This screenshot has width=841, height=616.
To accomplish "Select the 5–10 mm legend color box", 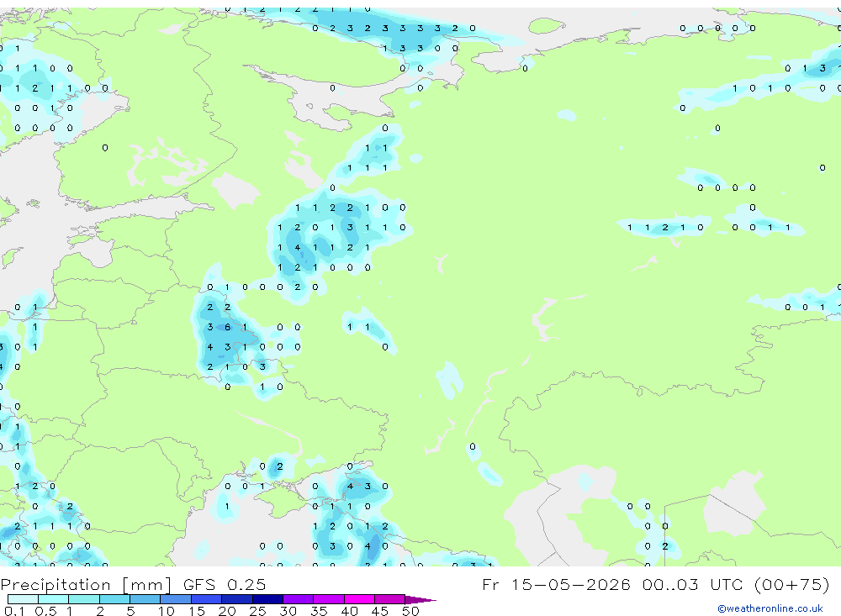I will [x=145, y=599].
